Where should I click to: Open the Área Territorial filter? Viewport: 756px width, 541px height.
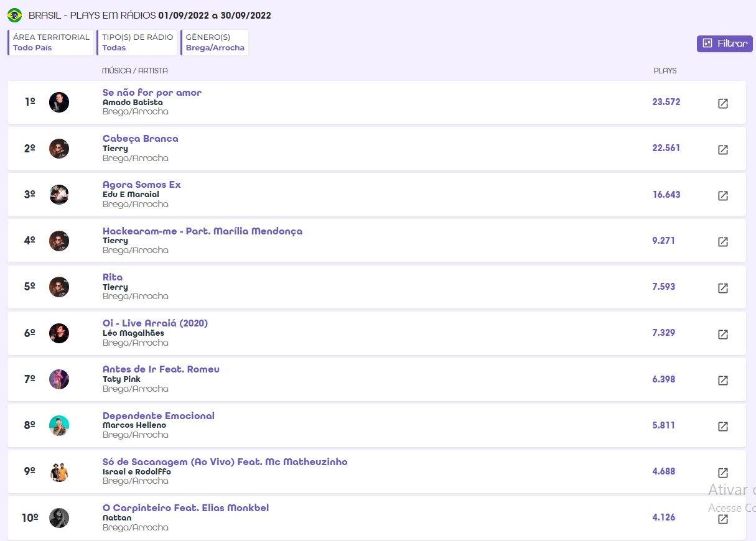[50, 42]
